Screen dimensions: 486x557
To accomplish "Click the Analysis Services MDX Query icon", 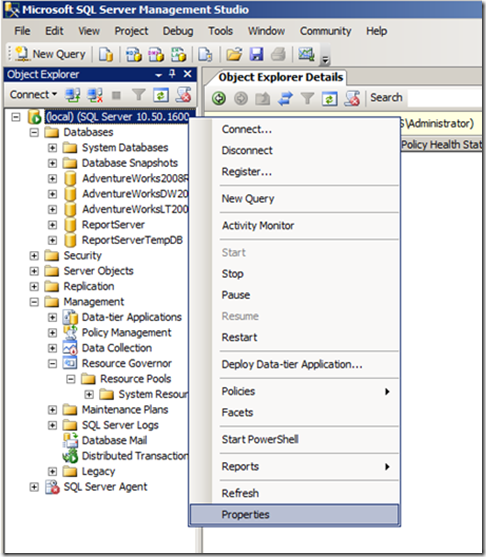I will (134, 54).
